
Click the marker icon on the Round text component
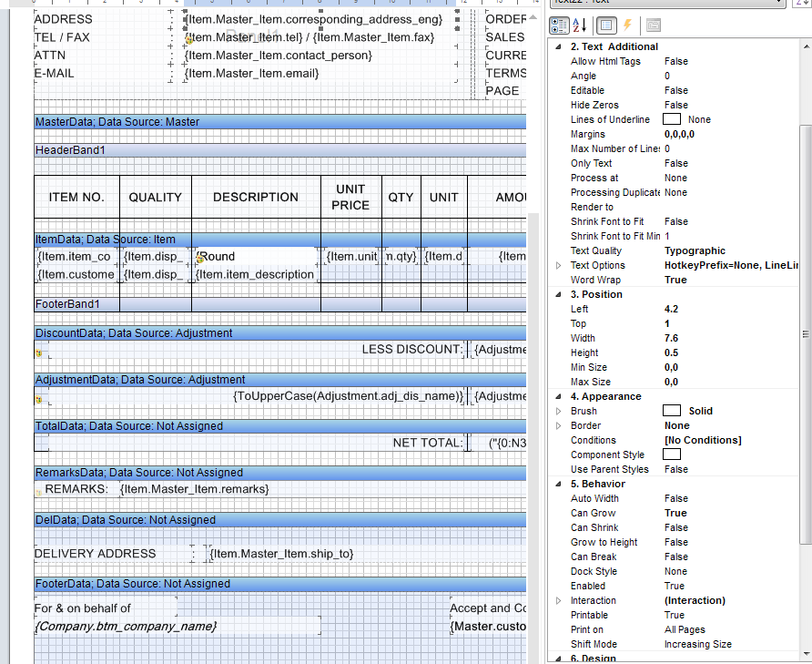(198, 258)
